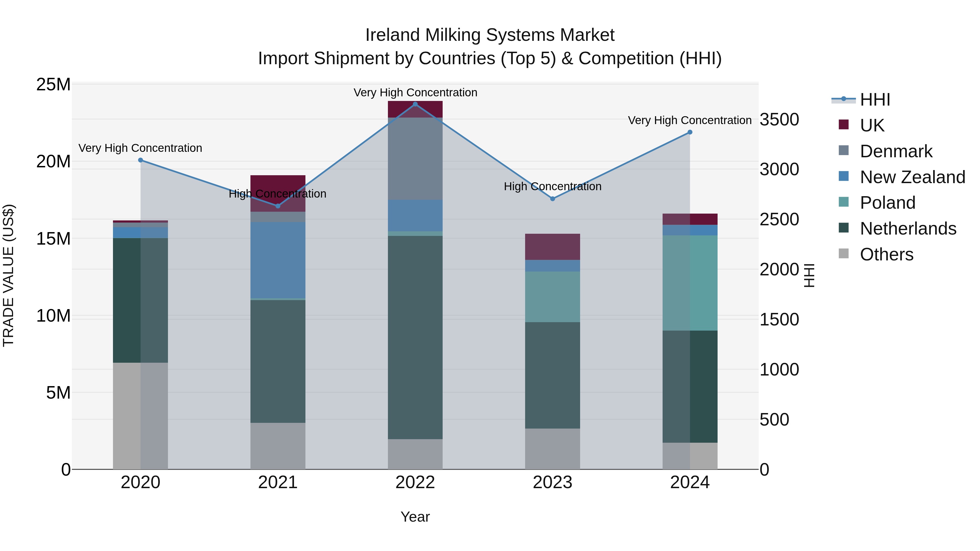
Task: Click the 2021 Netherlands bar segment
Action: [278, 362]
